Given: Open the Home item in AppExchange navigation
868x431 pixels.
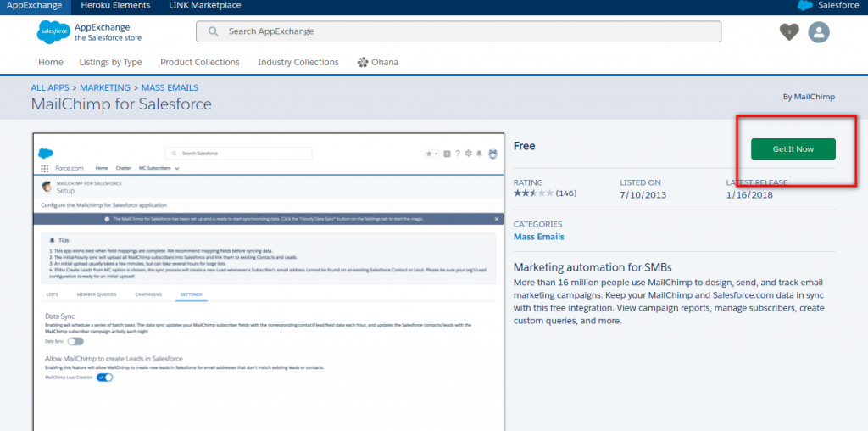Looking at the screenshot, I should [50, 62].
